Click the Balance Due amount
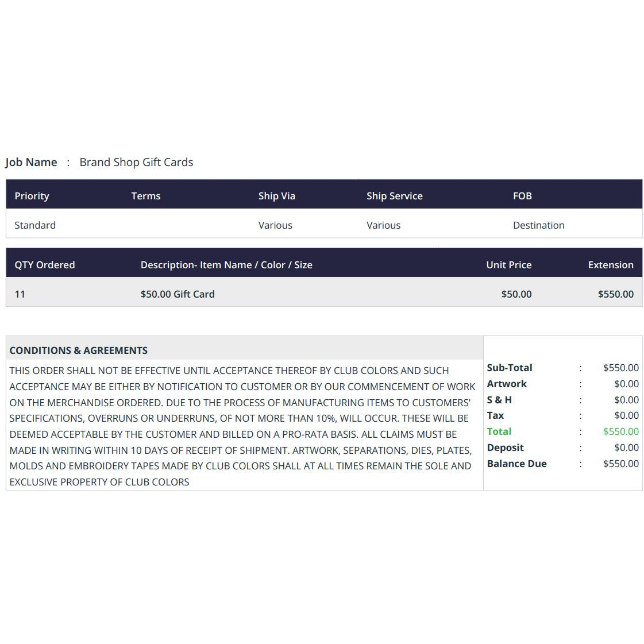644x644 pixels. coord(621,464)
